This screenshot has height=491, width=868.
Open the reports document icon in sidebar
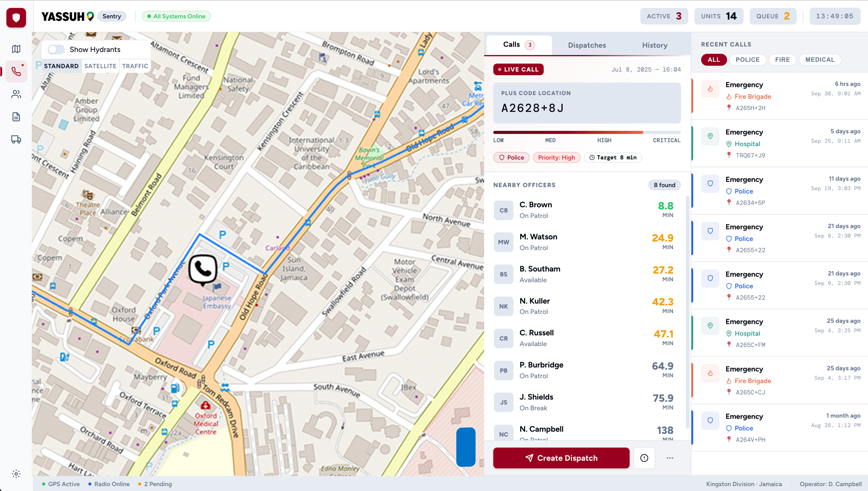pos(16,117)
